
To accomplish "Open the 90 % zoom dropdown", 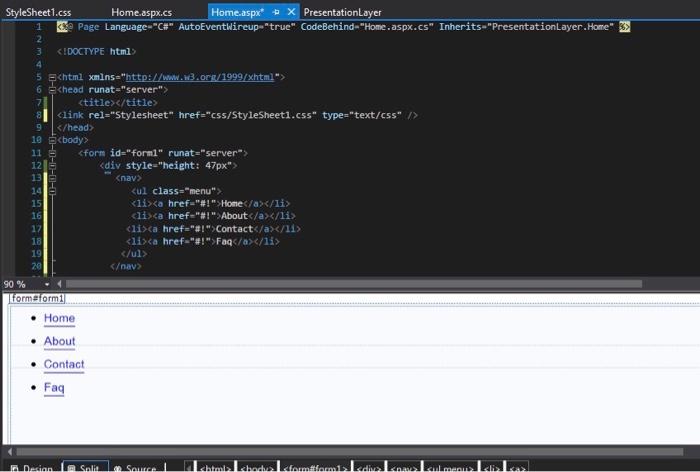I will coord(47,284).
